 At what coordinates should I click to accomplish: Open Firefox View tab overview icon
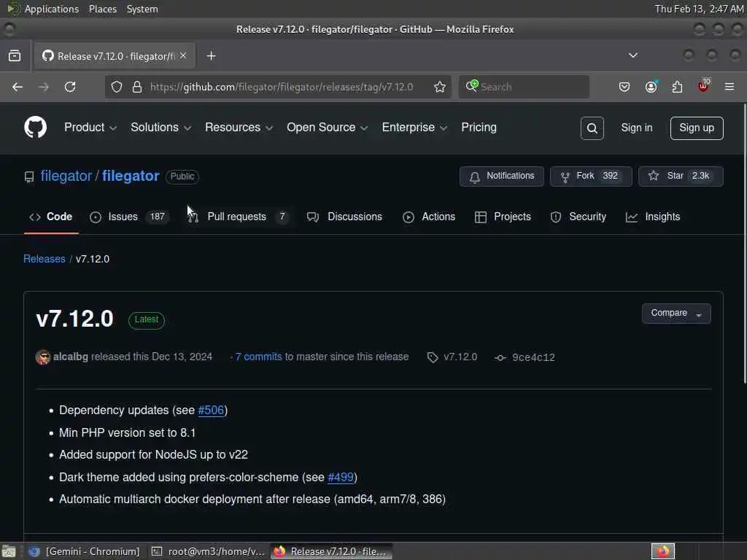click(x=15, y=55)
